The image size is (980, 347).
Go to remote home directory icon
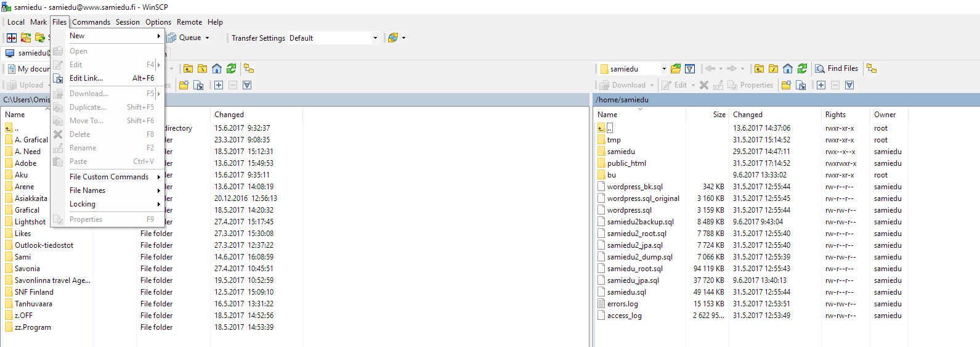coord(788,68)
